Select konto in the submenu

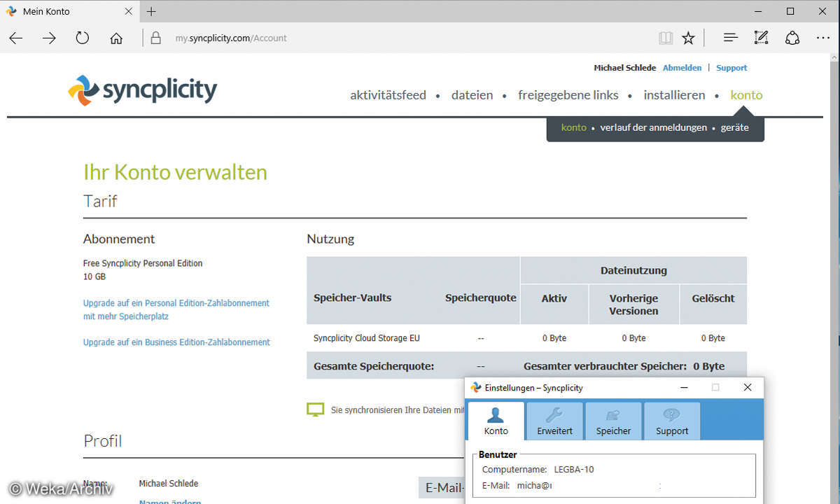click(573, 127)
